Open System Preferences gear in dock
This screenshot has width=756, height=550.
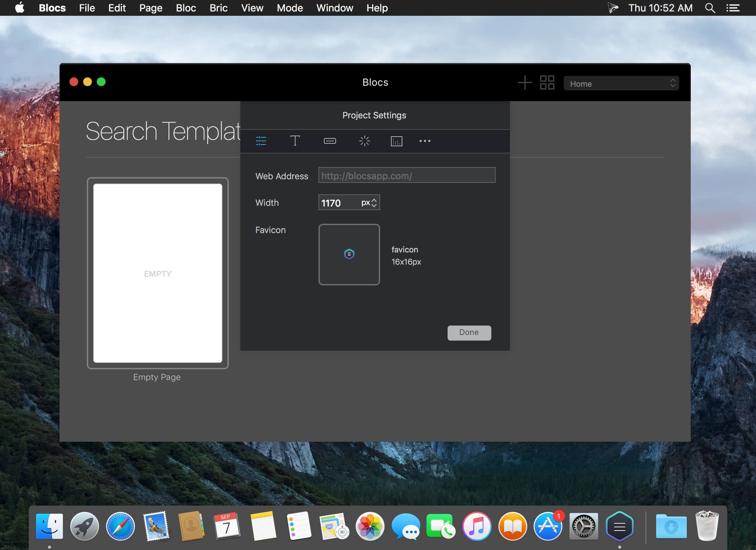tap(584, 526)
